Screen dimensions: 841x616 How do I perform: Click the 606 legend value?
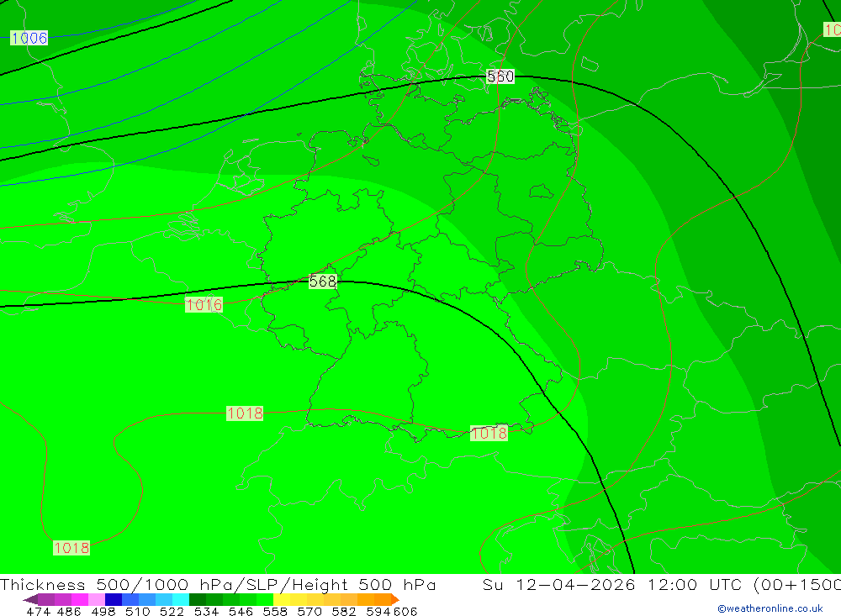click(x=405, y=611)
